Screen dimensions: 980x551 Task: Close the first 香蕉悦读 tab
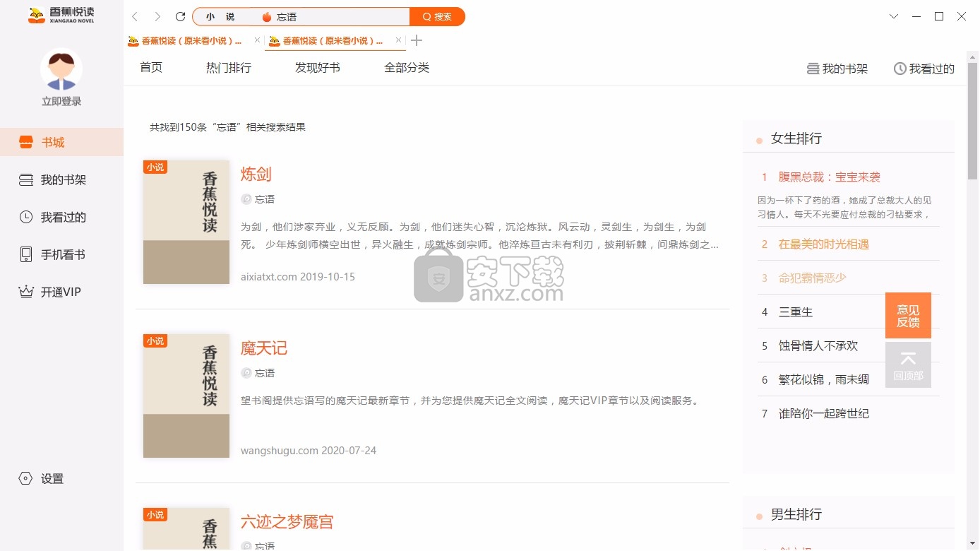point(257,40)
